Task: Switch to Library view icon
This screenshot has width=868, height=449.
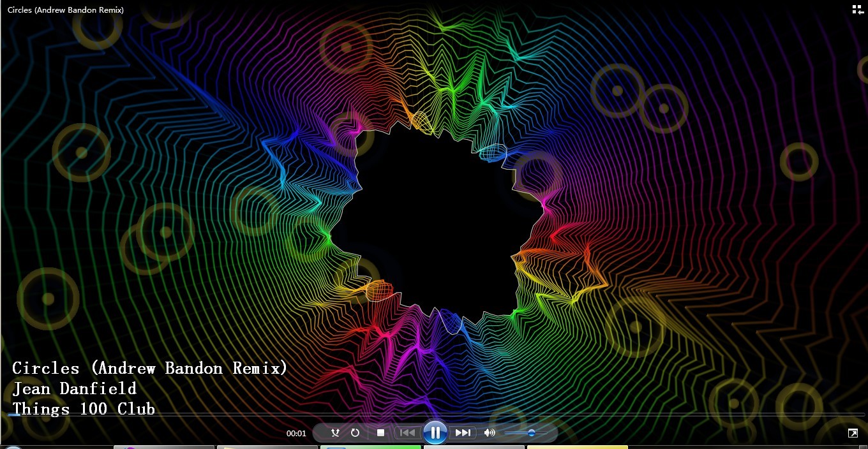Action: (x=858, y=9)
